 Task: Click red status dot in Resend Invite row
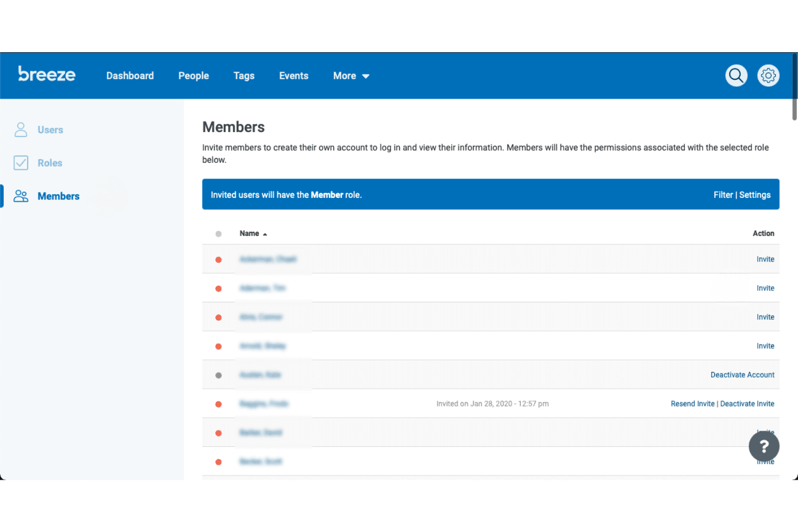point(218,404)
